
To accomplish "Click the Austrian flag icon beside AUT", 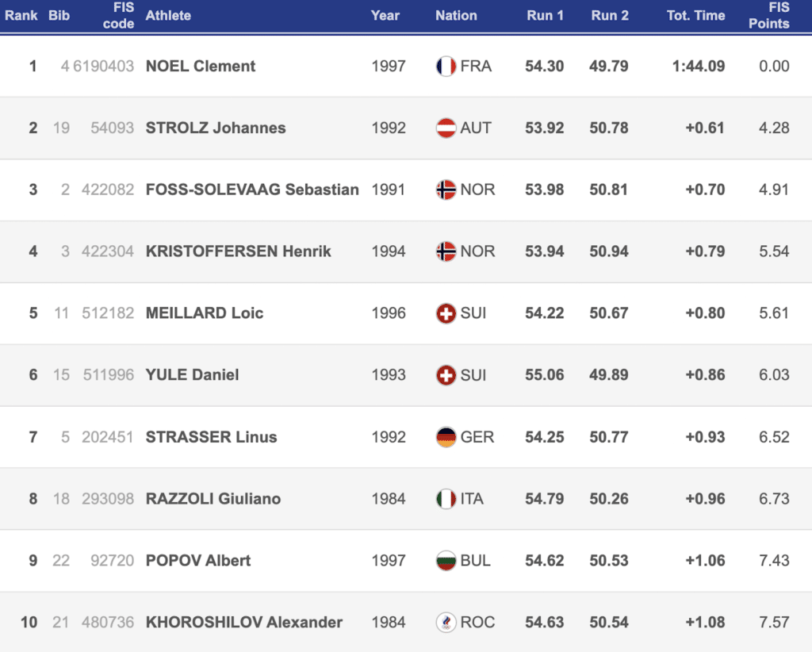I will pyautogui.click(x=446, y=128).
